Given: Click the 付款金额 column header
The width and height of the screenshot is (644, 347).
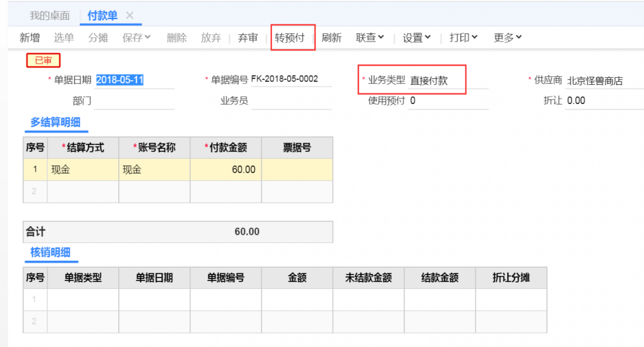Looking at the screenshot, I should tap(226, 148).
